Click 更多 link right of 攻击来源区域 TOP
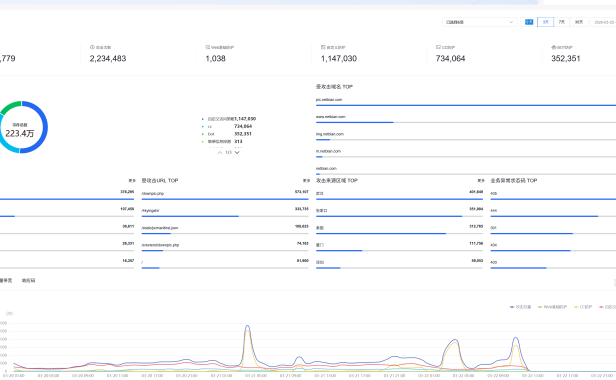Viewport: 616px width, 380px height. coord(481,181)
